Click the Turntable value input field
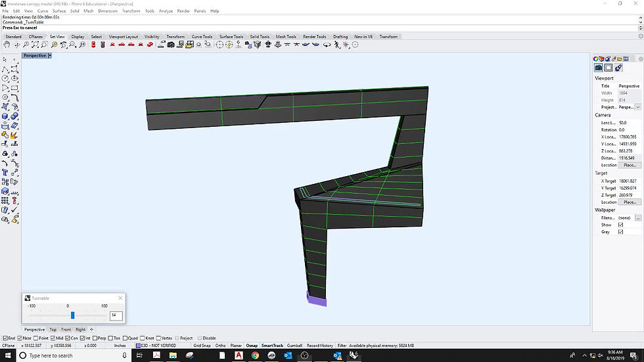 point(116,315)
